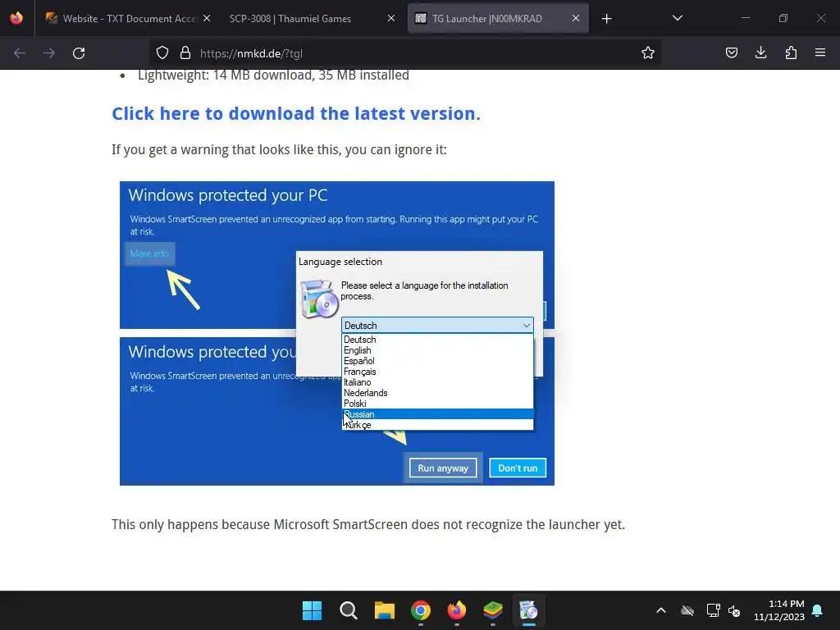The image size is (840, 630).
Task: Click the muted volume tray icon
Action: [734, 610]
